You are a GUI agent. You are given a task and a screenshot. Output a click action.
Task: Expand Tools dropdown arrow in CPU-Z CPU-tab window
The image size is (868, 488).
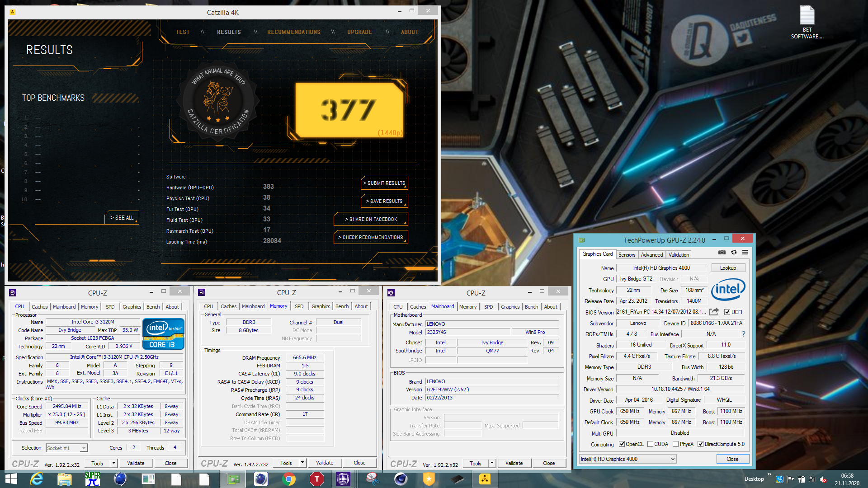113,463
